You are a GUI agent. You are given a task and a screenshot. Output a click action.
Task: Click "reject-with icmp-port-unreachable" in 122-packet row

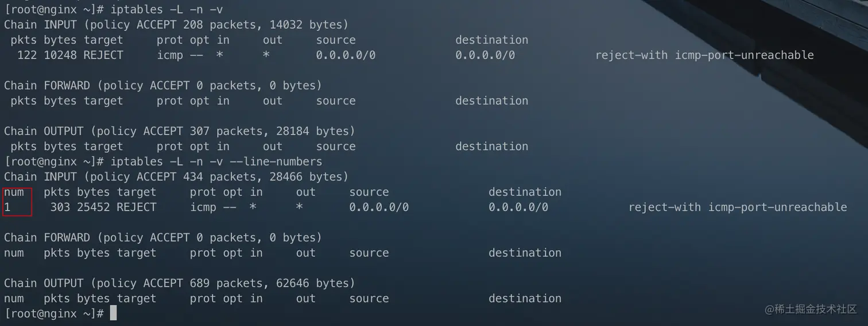(704, 55)
